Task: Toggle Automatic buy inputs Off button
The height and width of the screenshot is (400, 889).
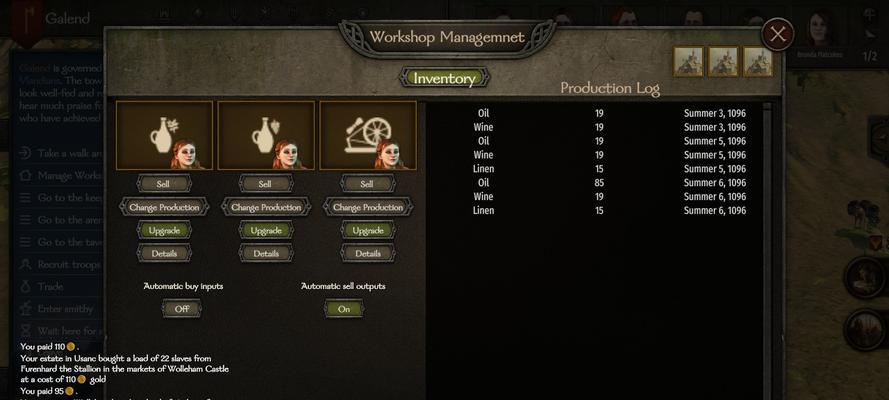Action: pos(181,309)
